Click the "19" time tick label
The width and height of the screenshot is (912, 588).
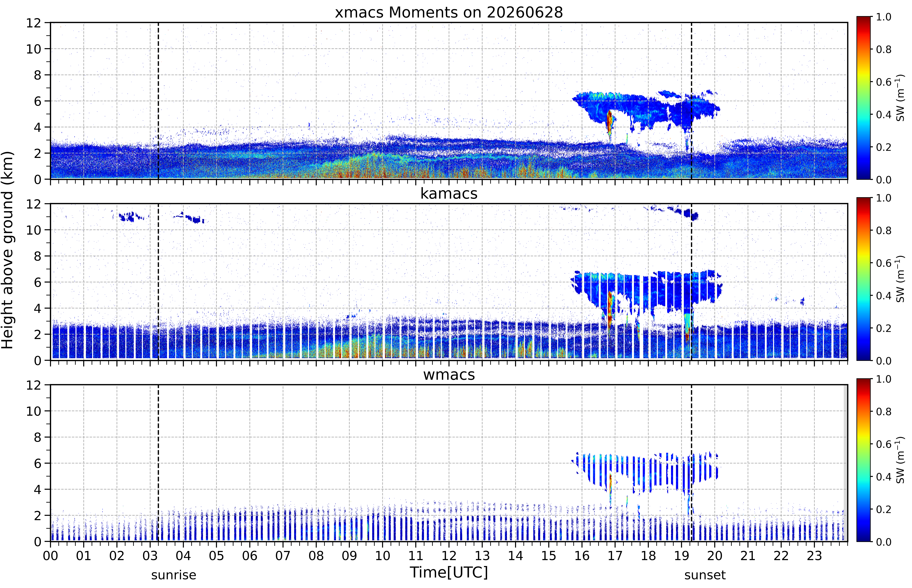(682, 556)
